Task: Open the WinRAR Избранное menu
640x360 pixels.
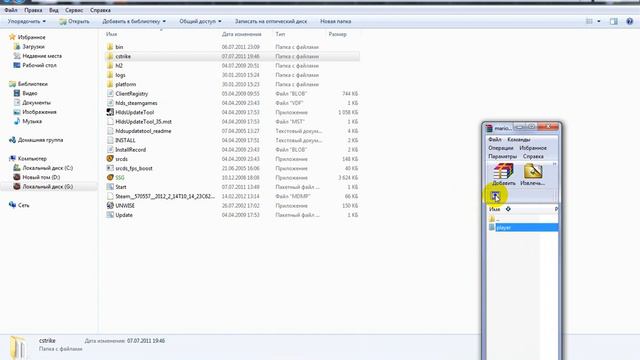Action: click(x=533, y=148)
